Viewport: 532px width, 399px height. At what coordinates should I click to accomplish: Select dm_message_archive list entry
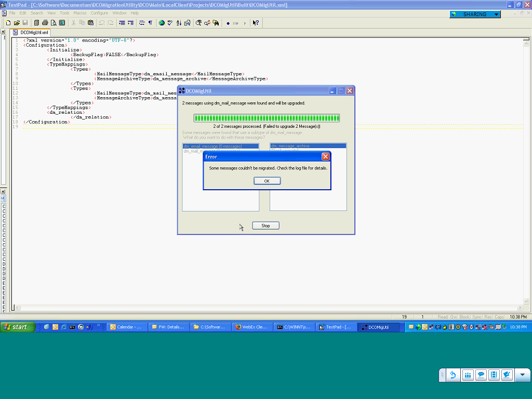pyautogui.click(x=308, y=146)
